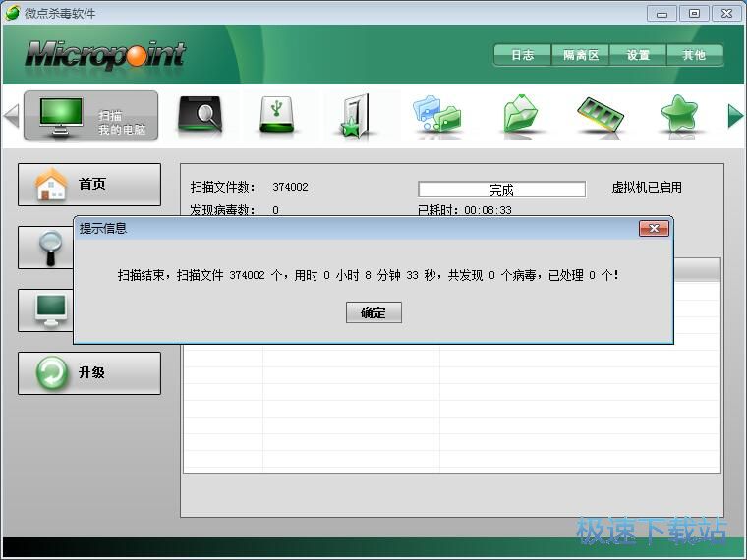The height and width of the screenshot is (560, 747).
Task: Minimize the 微点杀毒软件 window
Action: [x=661, y=14]
